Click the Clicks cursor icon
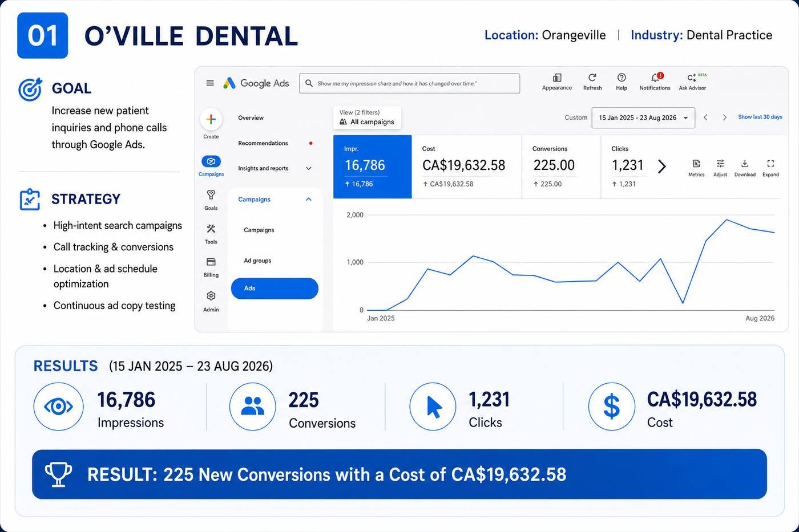 click(x=433, y=407)
